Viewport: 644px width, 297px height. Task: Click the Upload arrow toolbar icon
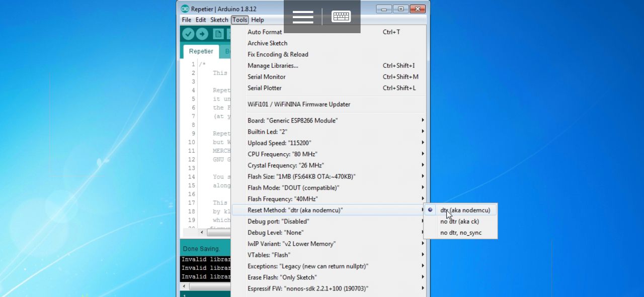(202, 34)
